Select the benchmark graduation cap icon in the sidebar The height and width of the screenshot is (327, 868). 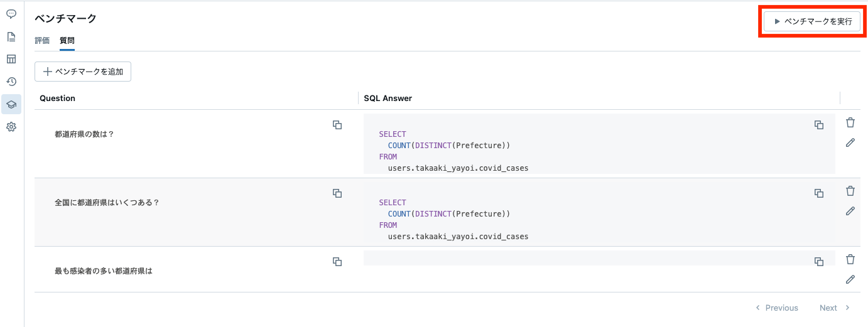(x=11, y=104)
